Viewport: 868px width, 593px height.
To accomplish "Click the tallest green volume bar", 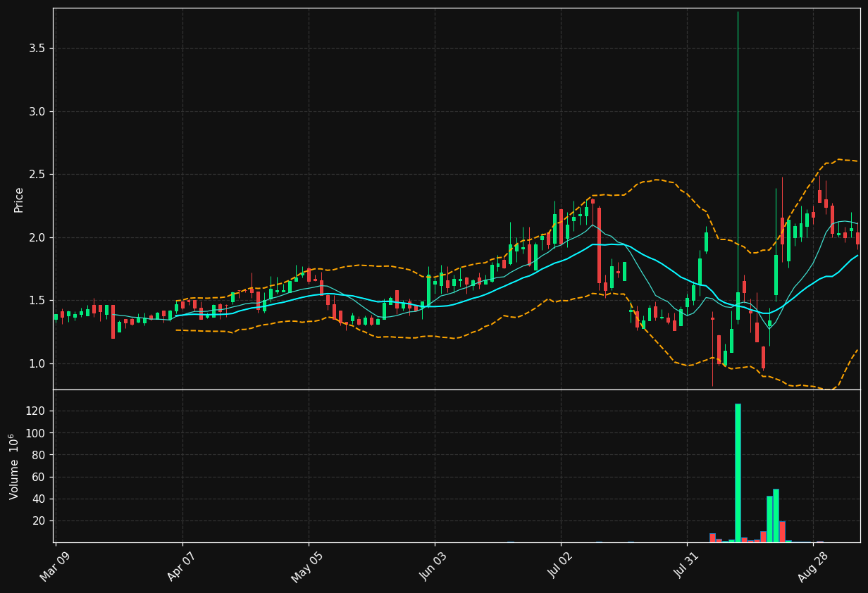I will [x=738, y=473].
